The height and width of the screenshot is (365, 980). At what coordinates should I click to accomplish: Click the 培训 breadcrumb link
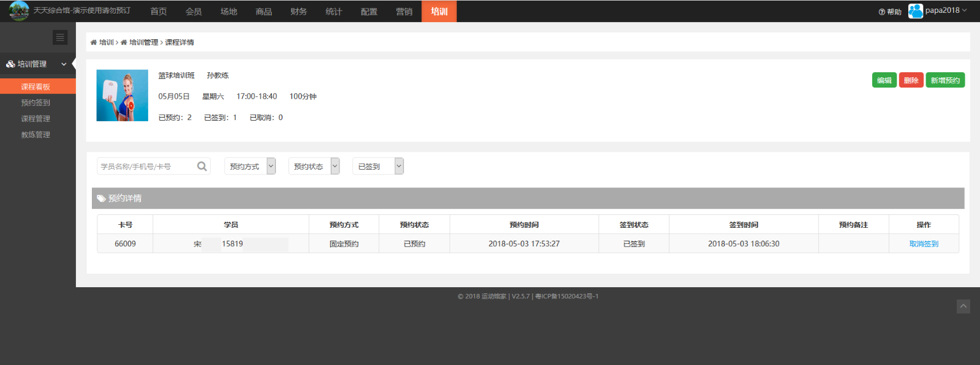107,42
